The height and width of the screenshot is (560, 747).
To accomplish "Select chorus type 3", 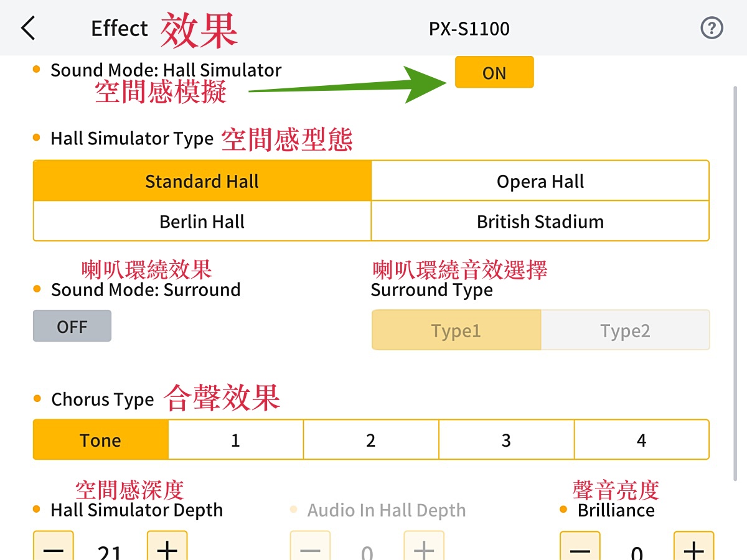I will tap(506, 440).
